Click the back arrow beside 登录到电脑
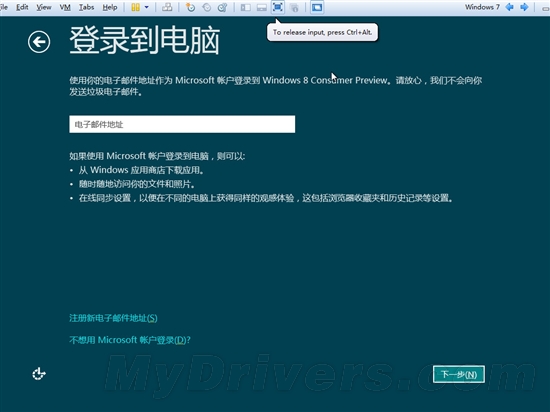The width and height of the screenshot is (550, 412). pyautogui.click(x=39, y=42)
